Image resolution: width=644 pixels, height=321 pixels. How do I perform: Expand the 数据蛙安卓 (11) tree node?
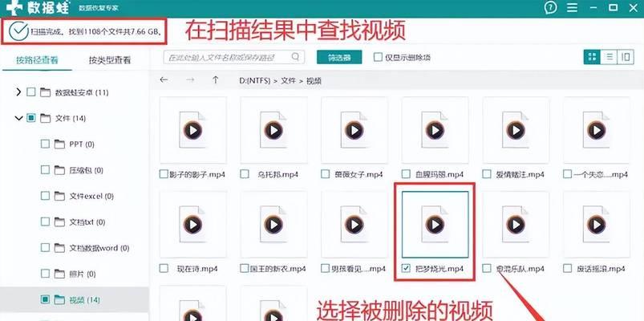pos(18,92)
